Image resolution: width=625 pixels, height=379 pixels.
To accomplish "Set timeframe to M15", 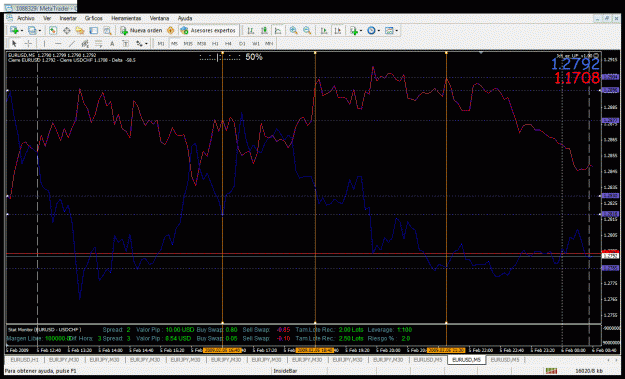I will click(x=188, y=43).
